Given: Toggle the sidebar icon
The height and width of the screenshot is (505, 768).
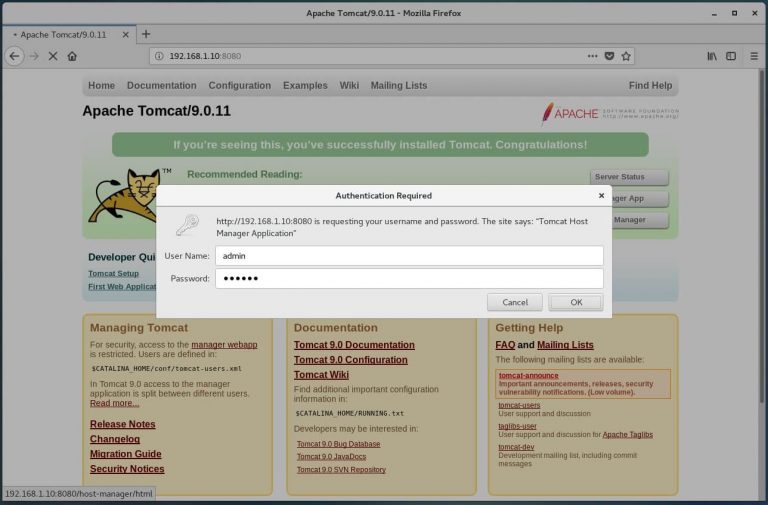Looking at the screenshot, I should (x=731, y=56).
